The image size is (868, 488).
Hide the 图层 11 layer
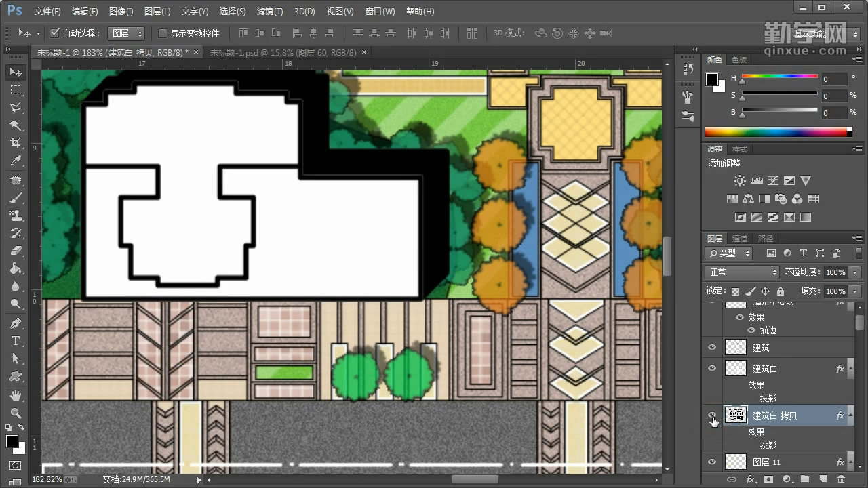[x=712, y=462]
